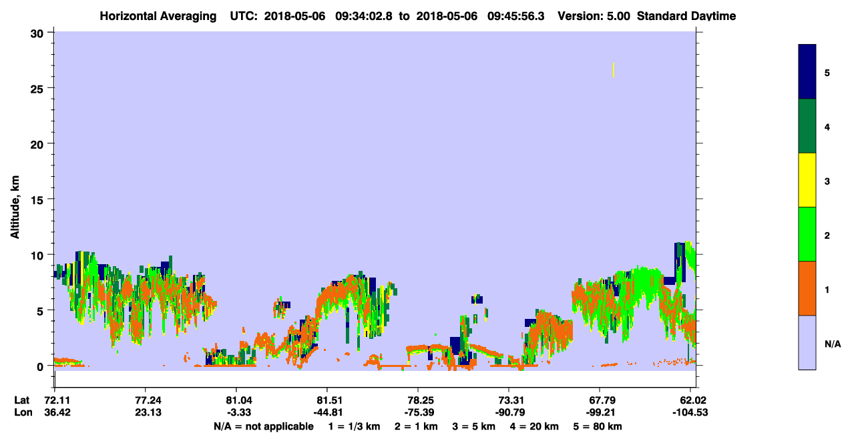The width and height of the screenshot is (868, 445).
Task: Click the dark blue level 5 swatch
Action: point(807,72)
